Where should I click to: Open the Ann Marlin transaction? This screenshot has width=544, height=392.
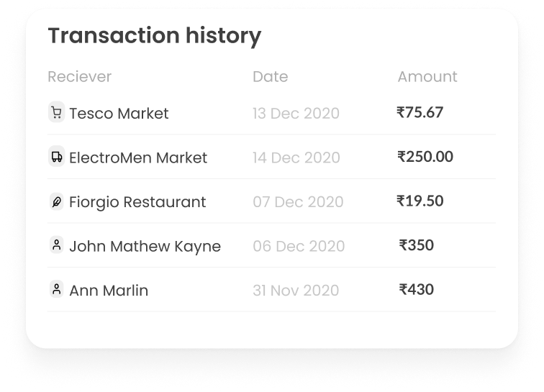pos(109,291)
